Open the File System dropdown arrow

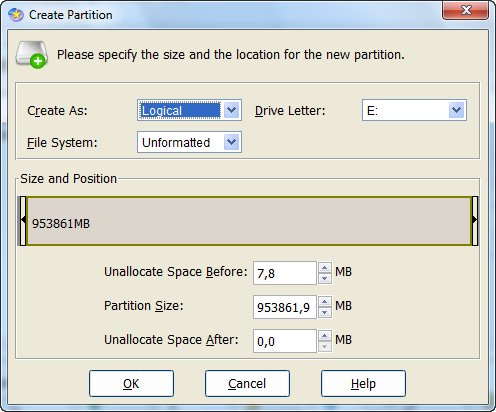(x=232, y=142)
